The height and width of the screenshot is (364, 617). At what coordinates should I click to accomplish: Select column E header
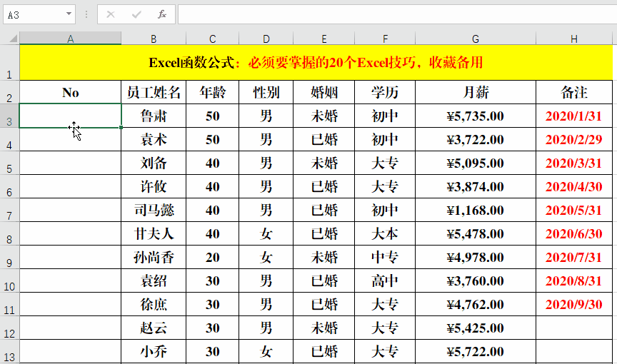[323, 39]
